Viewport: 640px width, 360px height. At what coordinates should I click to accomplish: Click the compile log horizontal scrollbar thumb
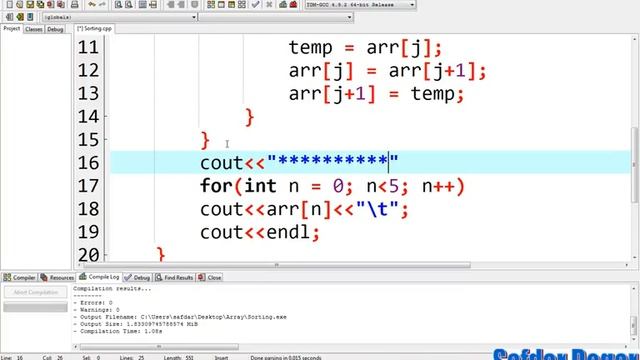click(x=159, y=347)
